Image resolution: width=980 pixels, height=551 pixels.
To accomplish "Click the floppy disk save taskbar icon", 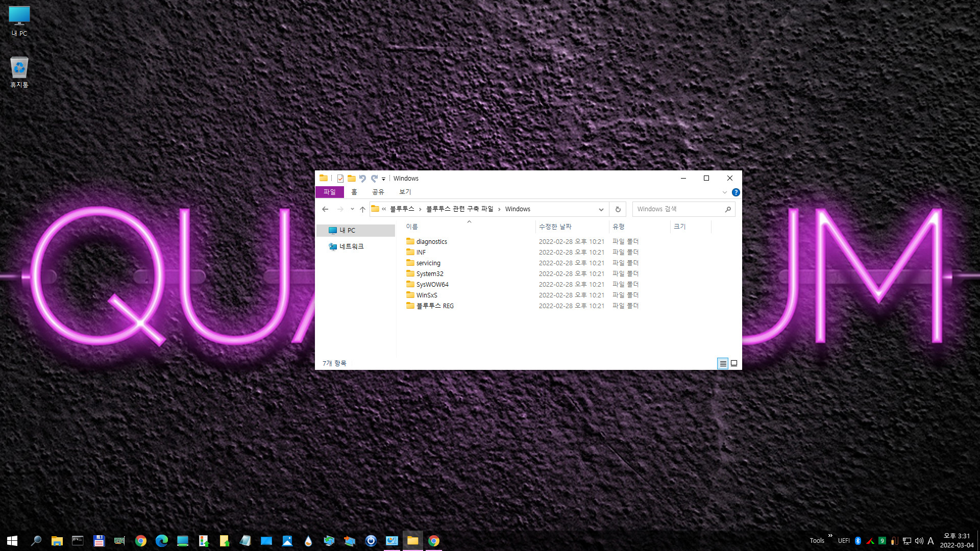I will (x=99, y=541).
